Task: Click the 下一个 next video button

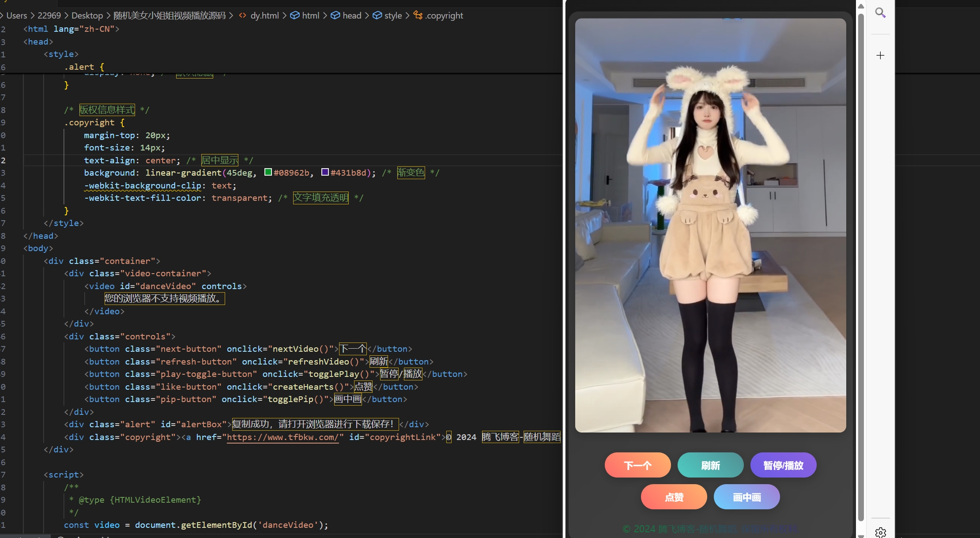Action: coord(637,465)
